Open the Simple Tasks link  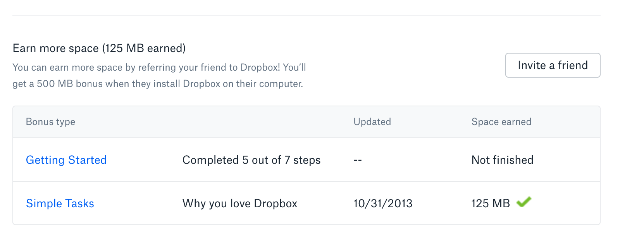[x=60, y=203]
